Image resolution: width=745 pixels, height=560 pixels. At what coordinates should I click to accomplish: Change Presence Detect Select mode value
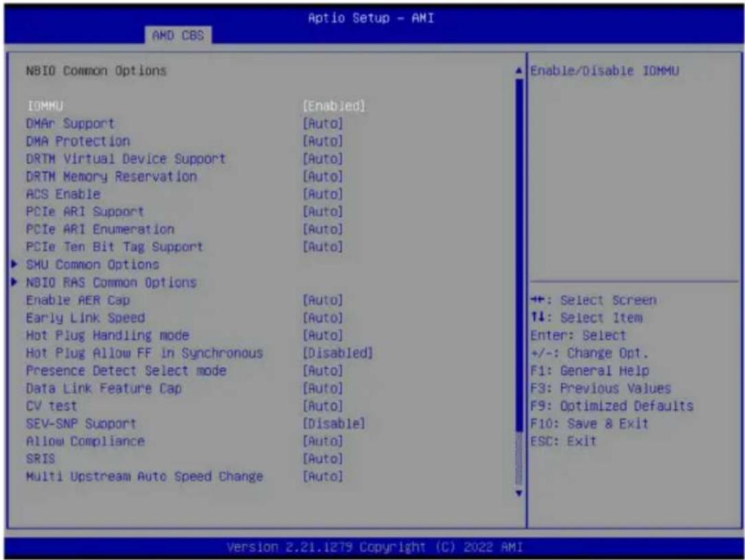pyautogui.click(x=322, y=370)
